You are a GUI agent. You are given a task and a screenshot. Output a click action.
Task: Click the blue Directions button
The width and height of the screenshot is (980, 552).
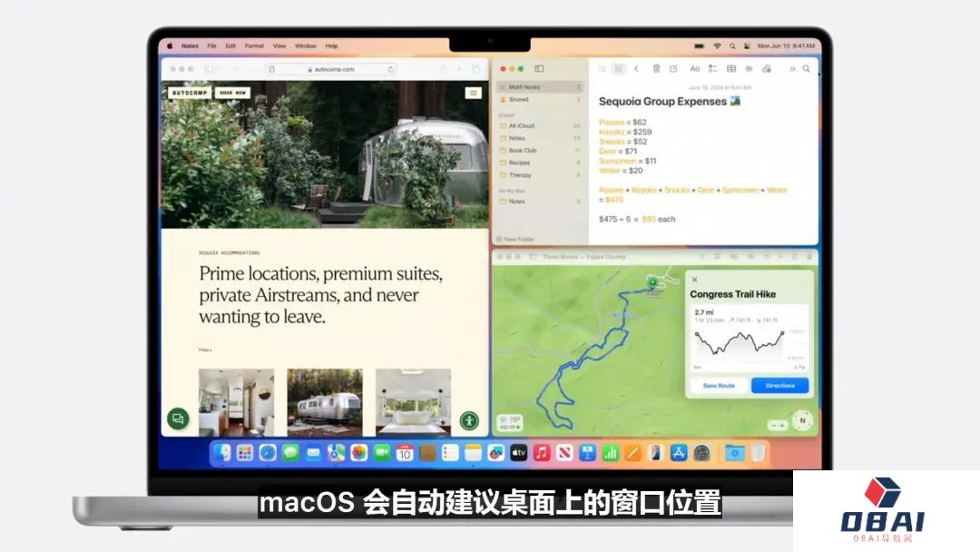[x=779, y=386]
